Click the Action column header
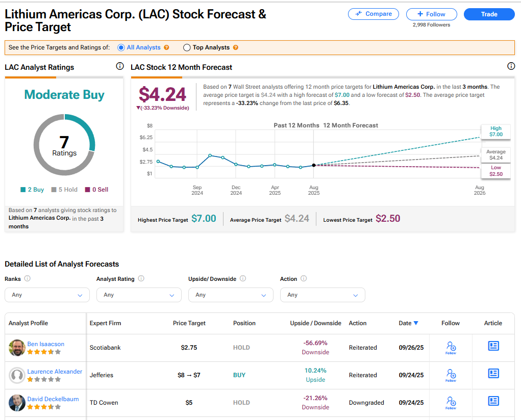Viewport: 521px width, 420px height. (x=358, y=323)
